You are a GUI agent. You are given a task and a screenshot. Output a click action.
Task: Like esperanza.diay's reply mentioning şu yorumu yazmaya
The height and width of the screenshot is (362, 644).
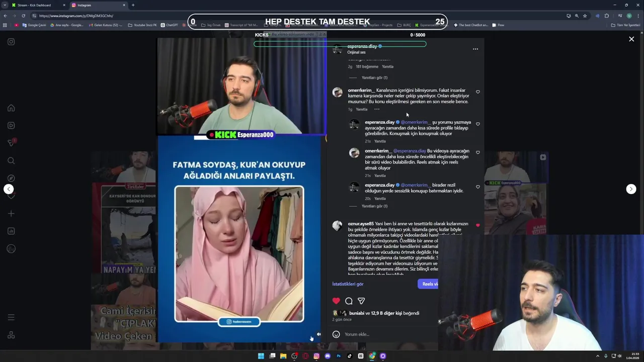[x=478, y=124]
